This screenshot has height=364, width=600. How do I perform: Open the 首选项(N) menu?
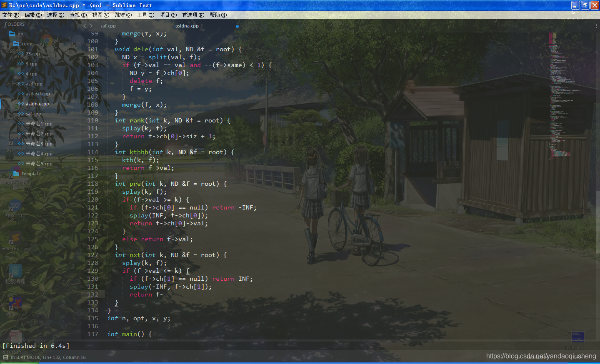coord(193,15)
